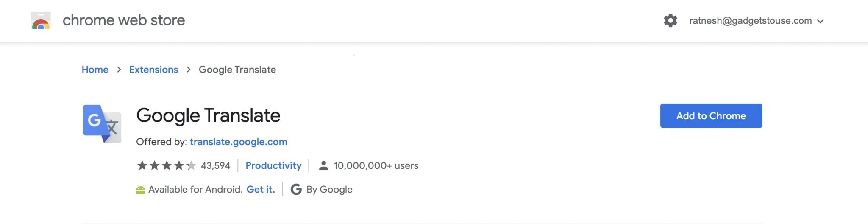868x224 pixels.
Task: Click the person icon beside user count
Action: coord(323,165)
